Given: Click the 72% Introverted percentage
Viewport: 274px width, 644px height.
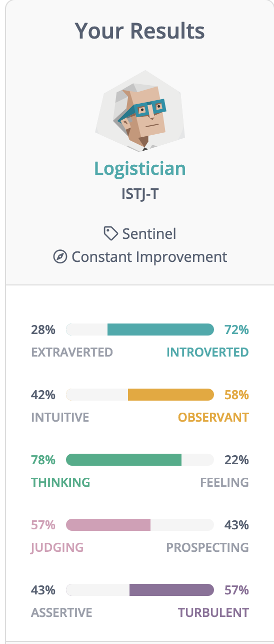Looking at the screenshot, I should [x=236, y=330].
